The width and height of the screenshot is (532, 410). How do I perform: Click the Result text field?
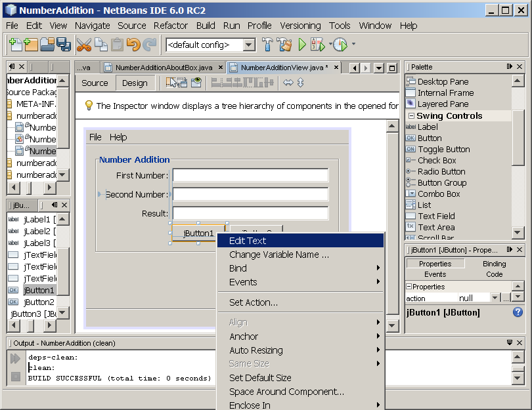(x=250, y=213)
